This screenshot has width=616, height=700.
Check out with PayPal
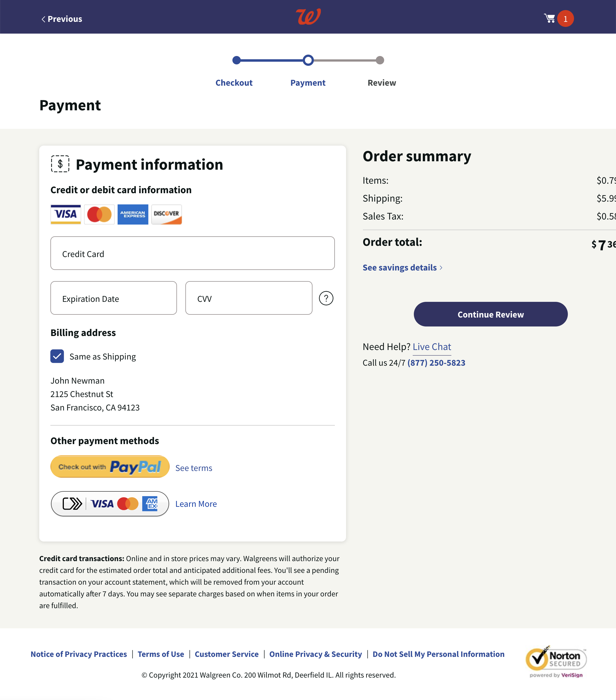109,466
